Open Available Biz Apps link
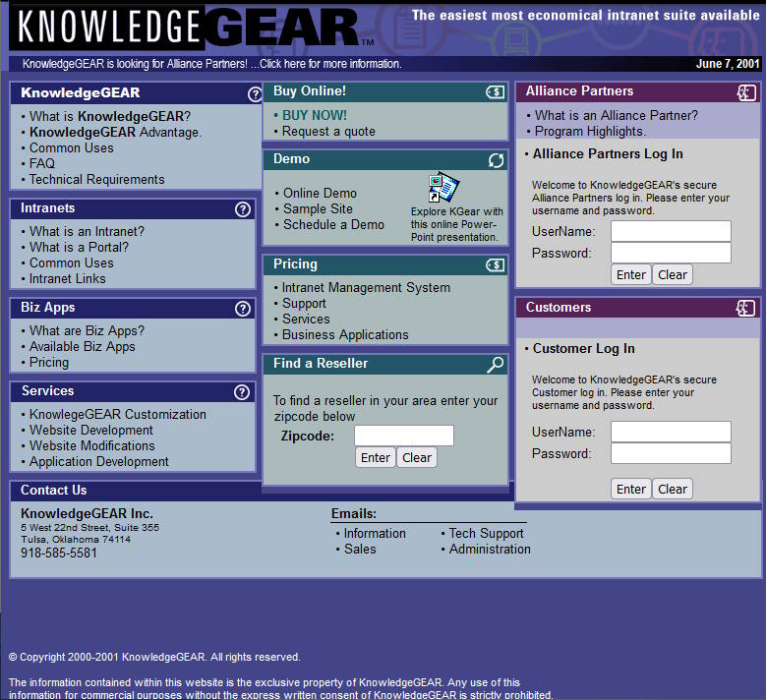Screen dimensions: 766x700 (82, 346)
